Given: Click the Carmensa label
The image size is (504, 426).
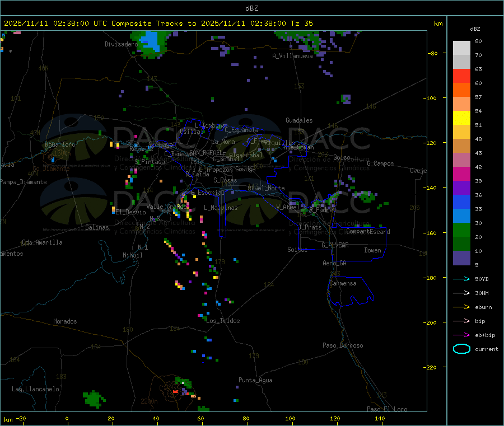Looking at the screenshot, I should (343, 283).
